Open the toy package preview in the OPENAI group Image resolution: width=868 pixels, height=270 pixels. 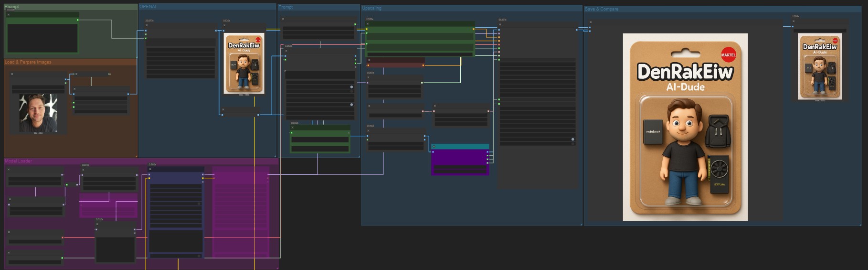click(244, 64)
